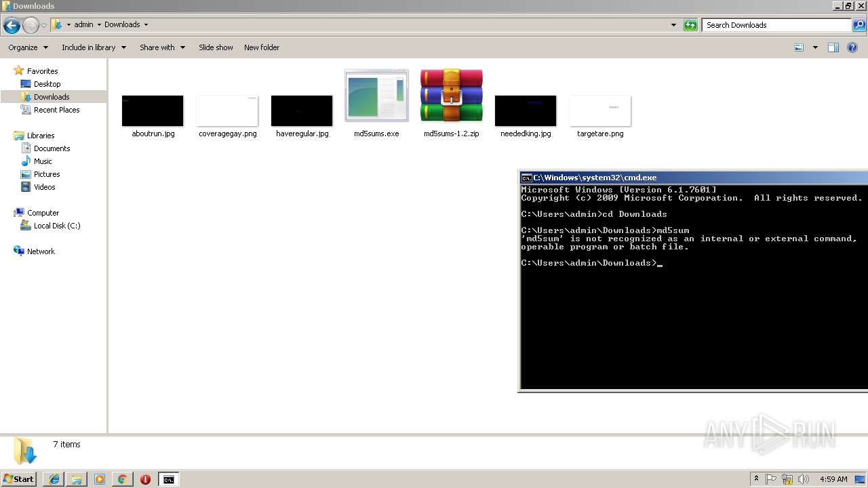This screenshot has height=488, width=868.
Task: Open the volume speaker icon
Action: pyautogui.click(x=804, y=479)
